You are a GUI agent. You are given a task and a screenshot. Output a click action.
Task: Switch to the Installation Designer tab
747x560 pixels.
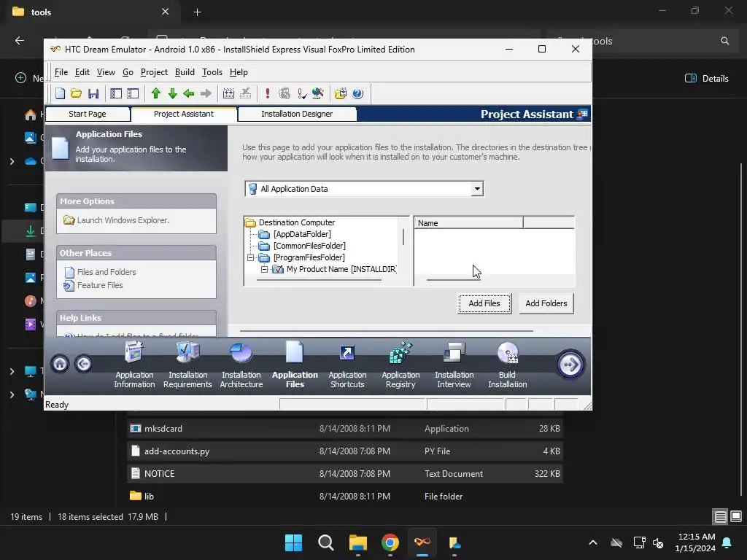click(x=297, y=114)
